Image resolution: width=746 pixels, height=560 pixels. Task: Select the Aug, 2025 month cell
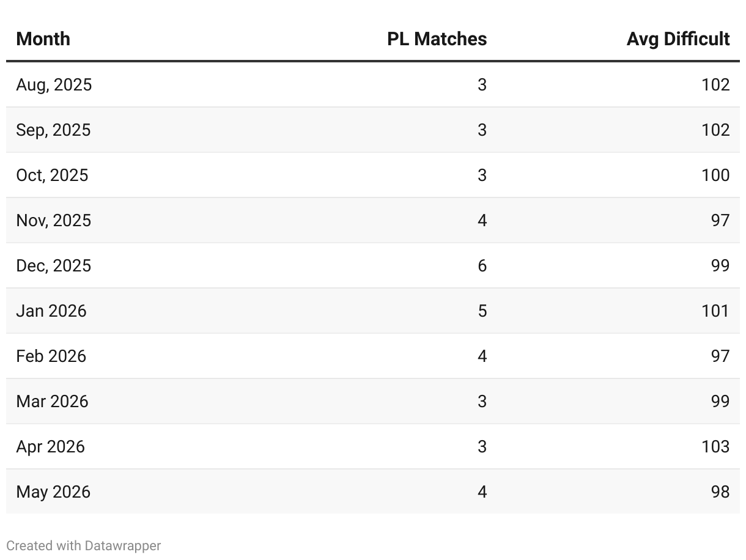pyautogui.click(x=54, y=84)
